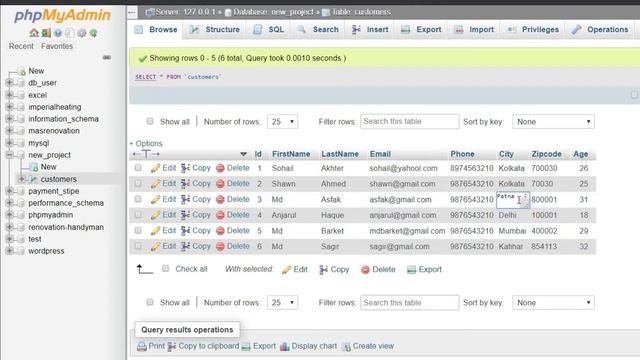Select the row checkbox for Anjarul
640x360 pixels.
click(x=138, y=215)
